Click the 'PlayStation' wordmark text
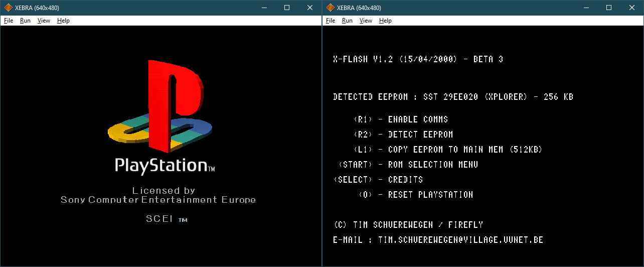 [165, 166]
